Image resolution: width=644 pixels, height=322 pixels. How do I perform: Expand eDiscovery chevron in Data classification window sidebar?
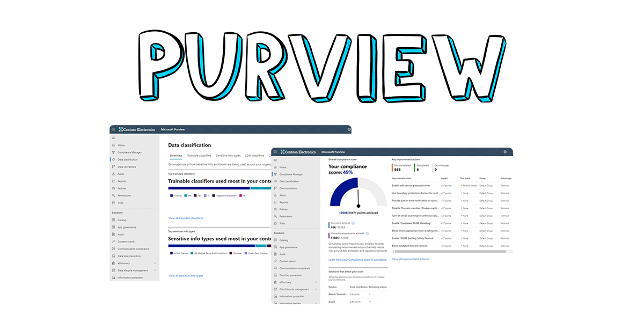point(155,264)
